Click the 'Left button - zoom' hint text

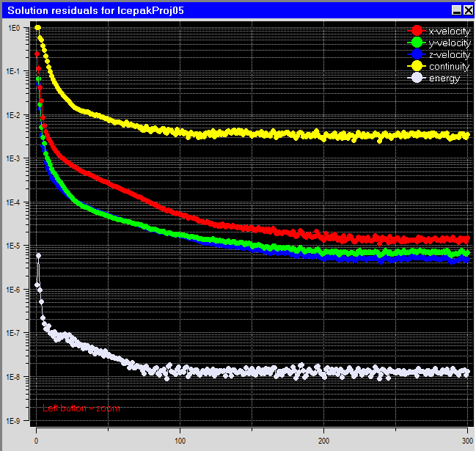pos(81,408)
